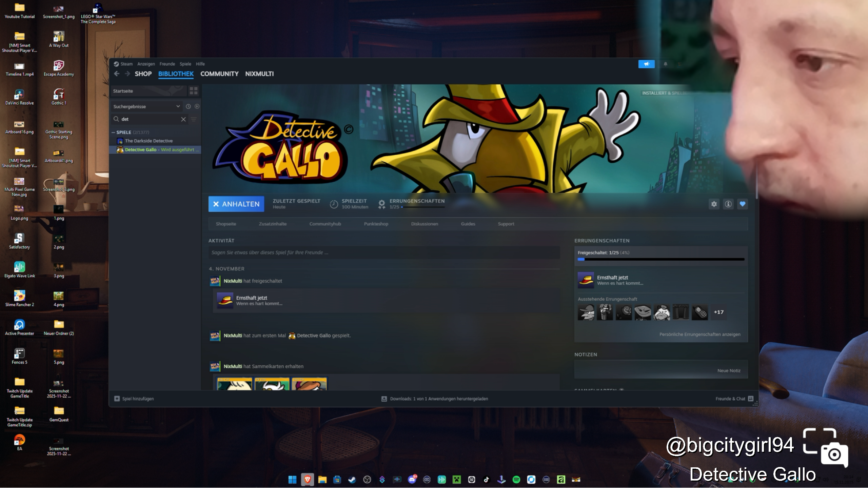Click the NixMulti avatar beside 'hat freigeschaltet'
Screen dimensions: 868x488
pos(215,281)
